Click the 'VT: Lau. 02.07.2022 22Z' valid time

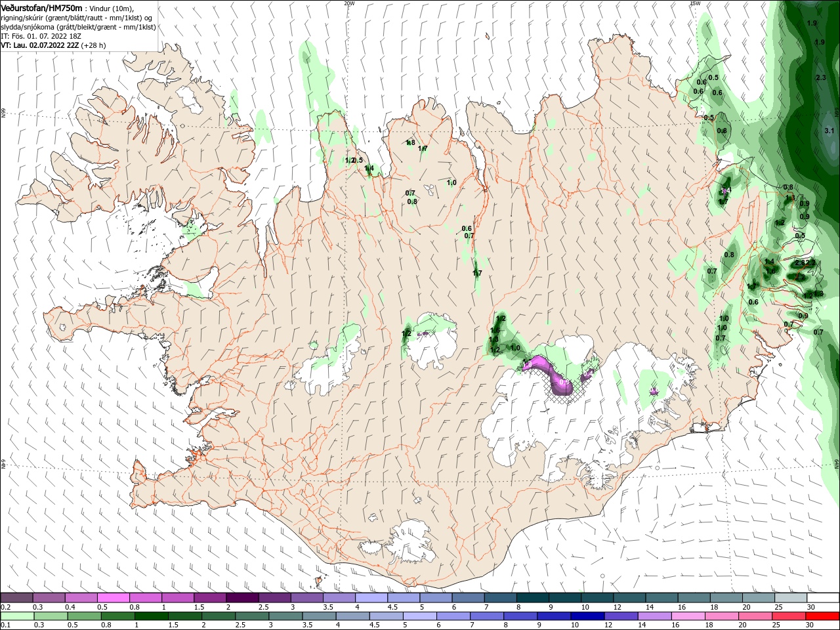[39, 45]
